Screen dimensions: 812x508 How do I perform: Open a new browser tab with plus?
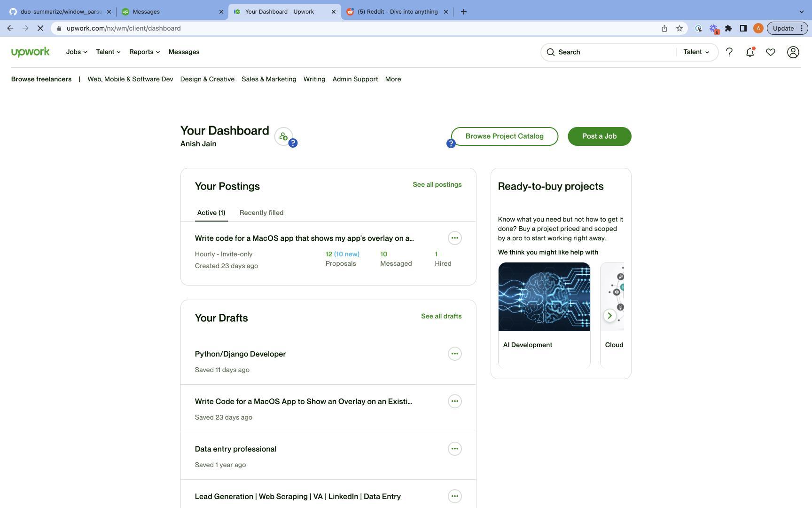[464, 12]
